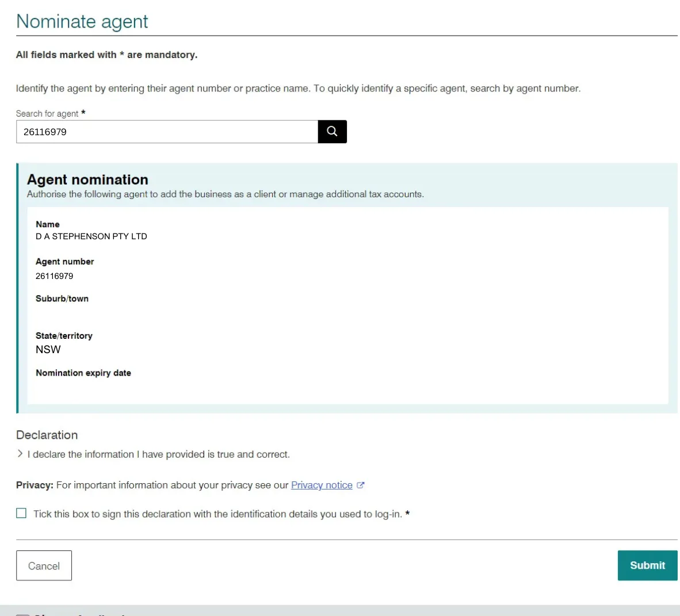Screen dimensions: 680x616
Task: Click the mandatory fields notice text
Action: pyautogui.click(x=106, y=55)
